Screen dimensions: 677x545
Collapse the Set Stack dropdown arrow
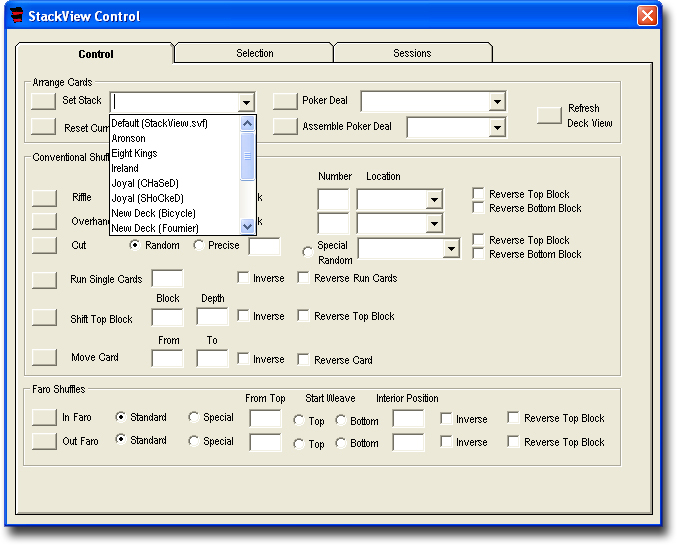click(x=246, y=103)
